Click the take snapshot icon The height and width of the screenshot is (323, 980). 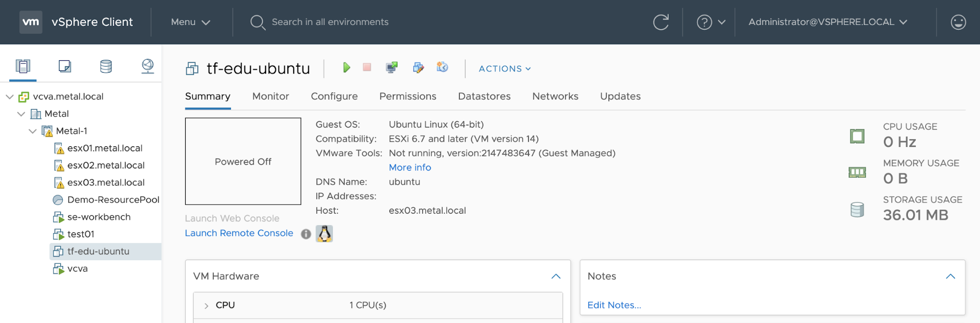[442, 67]
